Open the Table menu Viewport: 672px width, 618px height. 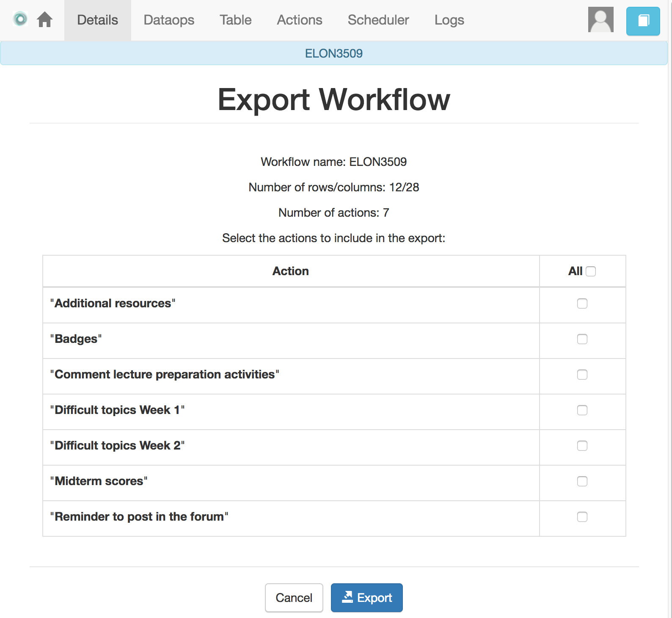[235, 20]
